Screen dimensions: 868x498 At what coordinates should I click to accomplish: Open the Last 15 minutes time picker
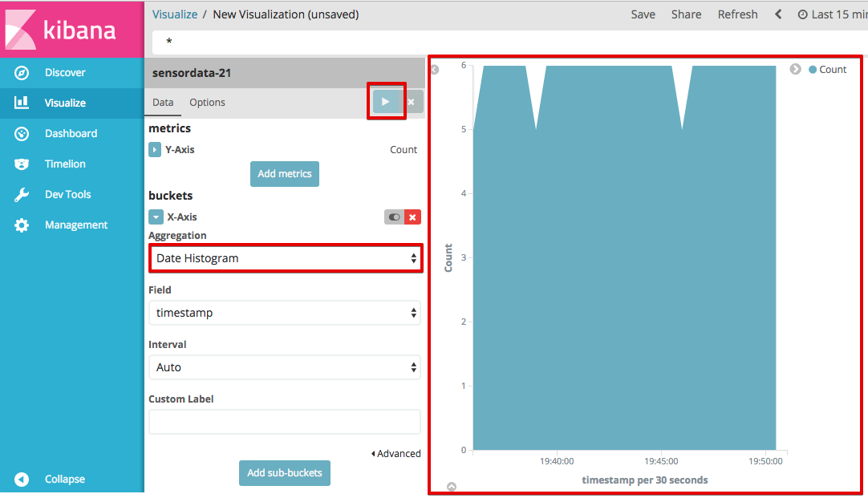[x=833, y=14]
